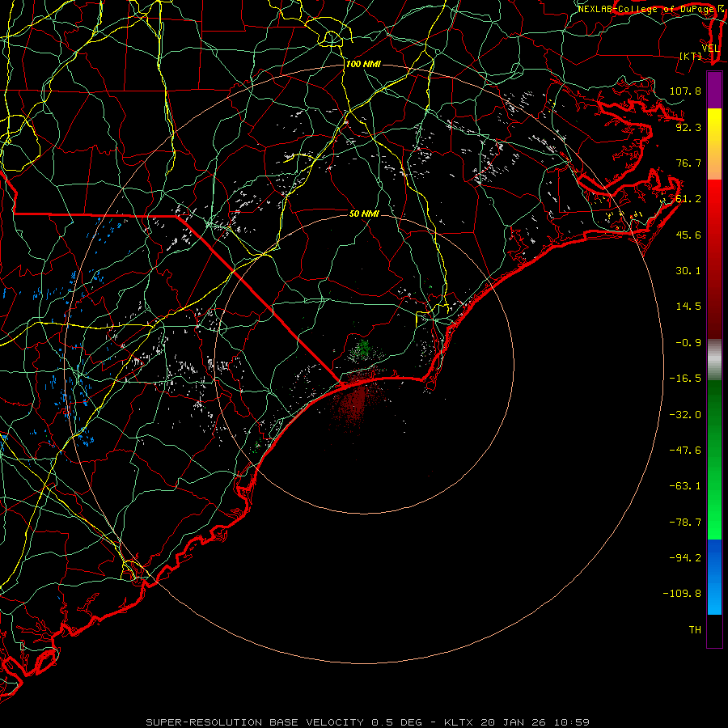The width and height of the screenshot is (728, 728).
Task: Click the blue segment of the velocity color bar
Action: click(714, 577)
